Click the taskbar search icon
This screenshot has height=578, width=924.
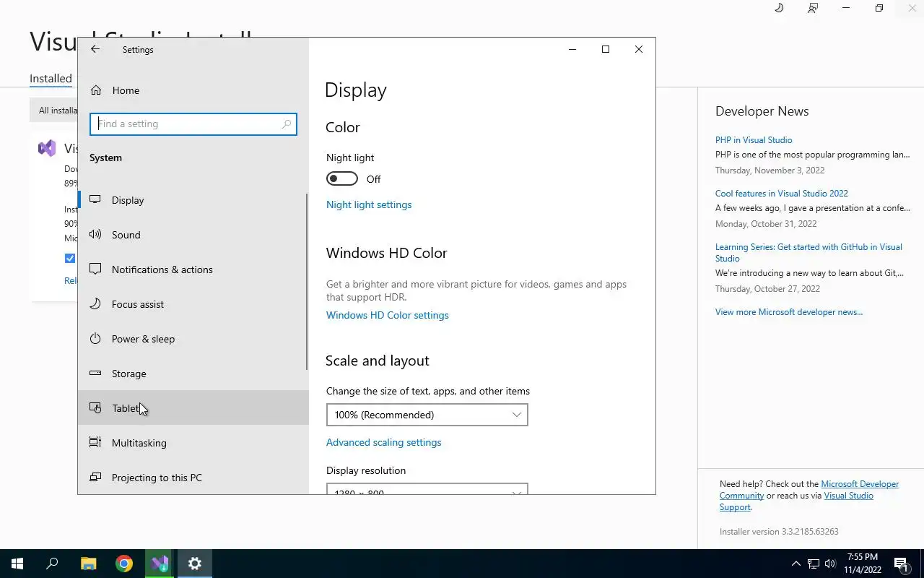click(52, 564)
